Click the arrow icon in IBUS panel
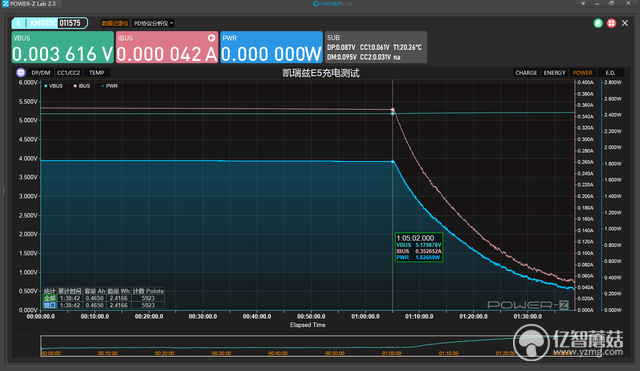 [x=211, y=38]
